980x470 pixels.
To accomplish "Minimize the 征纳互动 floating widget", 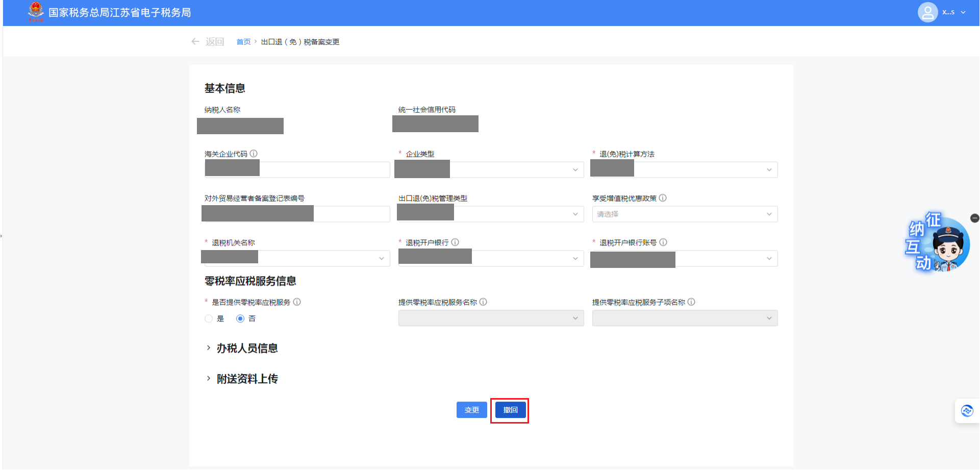I will click(974, 218).
